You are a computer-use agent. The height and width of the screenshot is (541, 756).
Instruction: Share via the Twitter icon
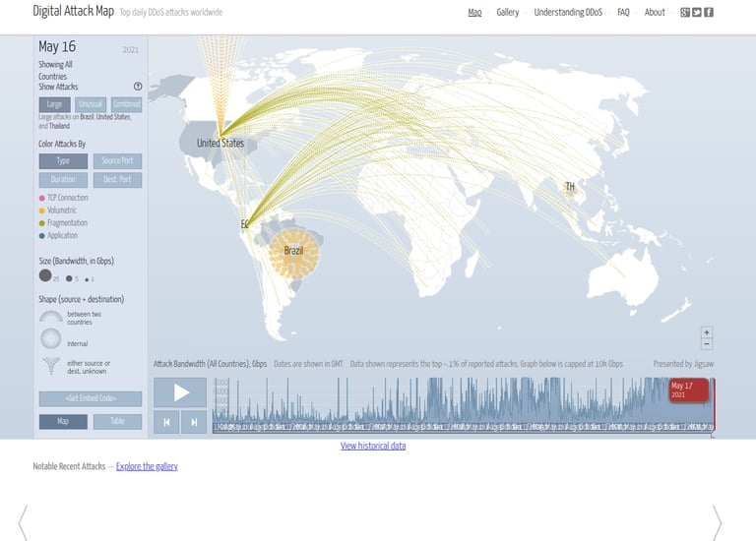pos(697,13)
